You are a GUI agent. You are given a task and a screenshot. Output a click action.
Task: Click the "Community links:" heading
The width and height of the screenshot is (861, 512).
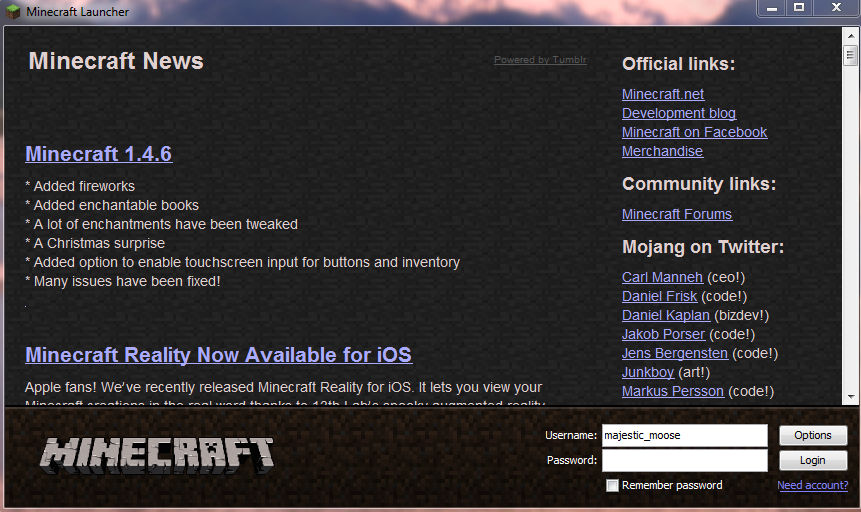pyautogui.click(x=699, y=184)
